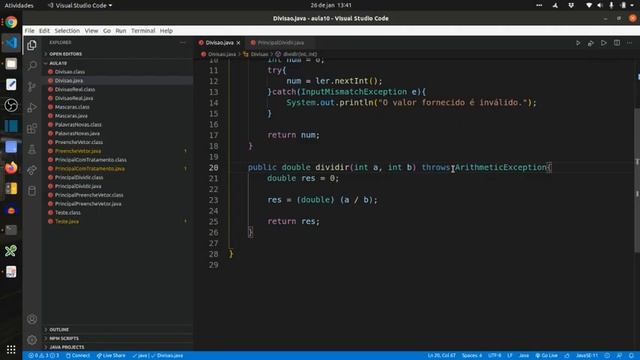Screen dimensions: 640x360
Task: Open the Extensions view
Action: 32,129
